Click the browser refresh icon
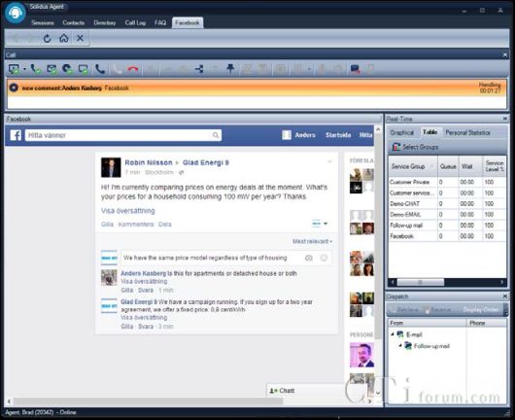This screenshot has height=420, width=515. coord(48,39)
